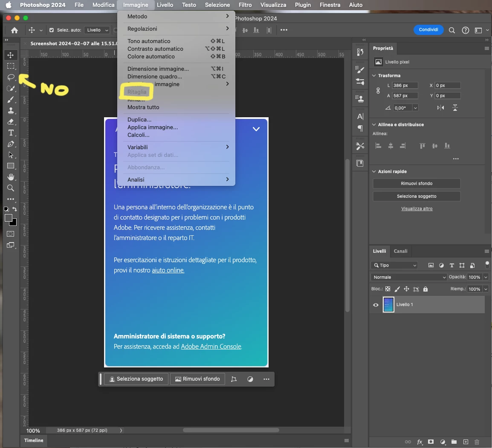Toggle lock all padlock
This screenshot has height=448, width=492.
pyautogui.click(x=425, y=289)
